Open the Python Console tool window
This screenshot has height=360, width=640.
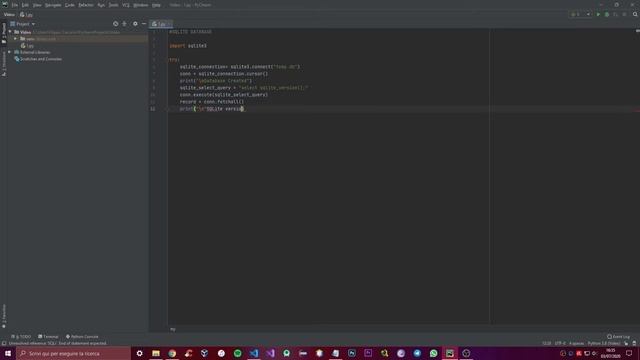click(x=82, y=337)
